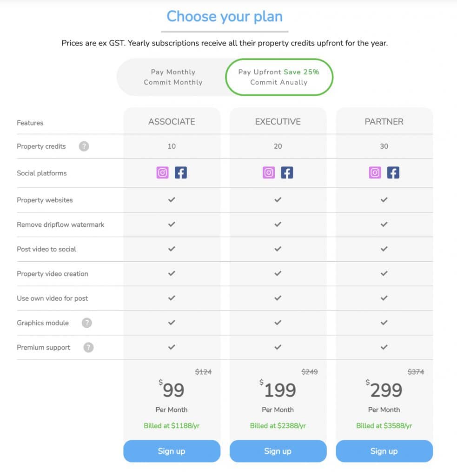
Task: Click Instagram icon in Associate column
Action: coord(162,173)
